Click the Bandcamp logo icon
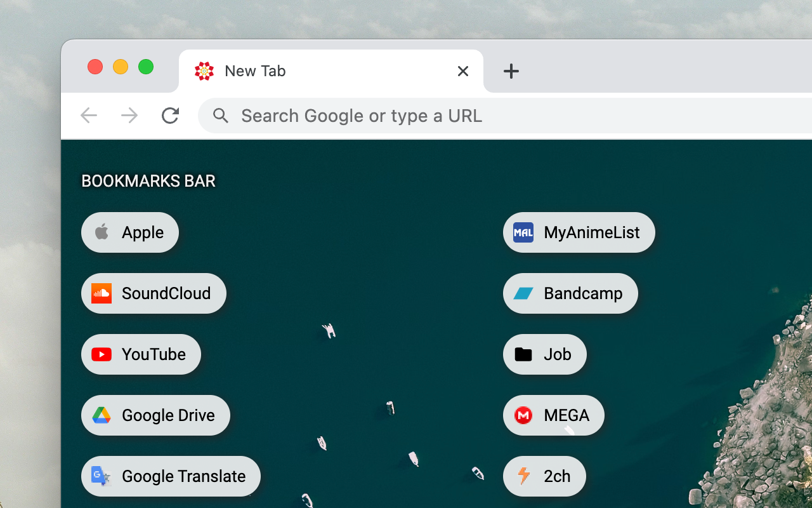 [523, 293]
